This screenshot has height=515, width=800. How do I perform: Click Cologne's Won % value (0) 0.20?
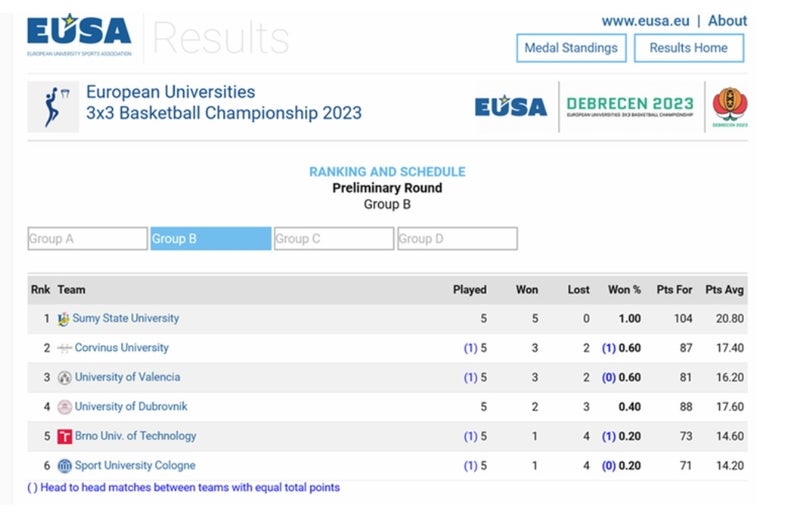pyautogui.click(x=621, y=466)
